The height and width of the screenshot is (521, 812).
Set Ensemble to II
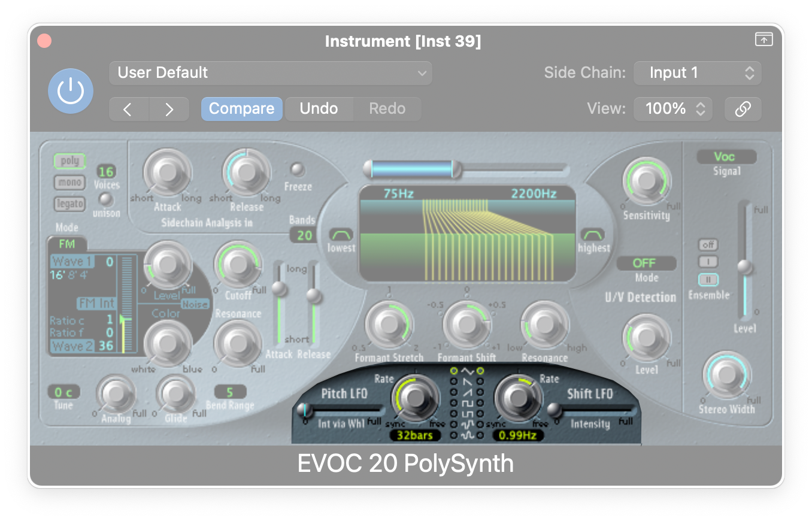[708, 280]
